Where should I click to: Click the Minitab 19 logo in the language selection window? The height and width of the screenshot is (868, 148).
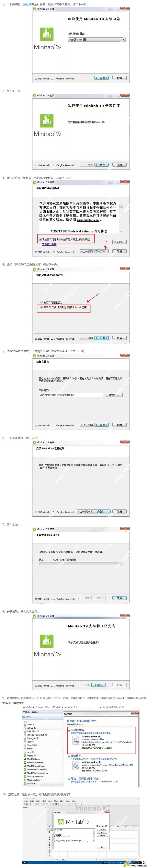(47, 39)
